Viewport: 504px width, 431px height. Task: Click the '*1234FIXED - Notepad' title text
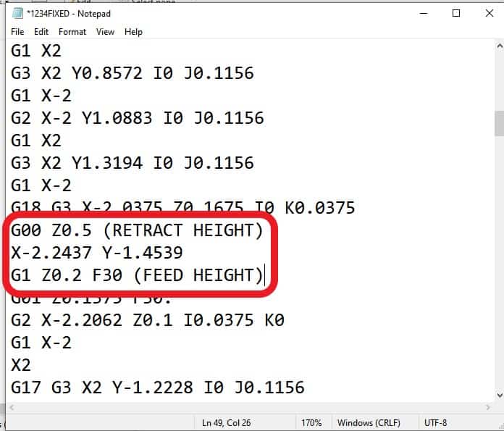click(x=69, y=14)
